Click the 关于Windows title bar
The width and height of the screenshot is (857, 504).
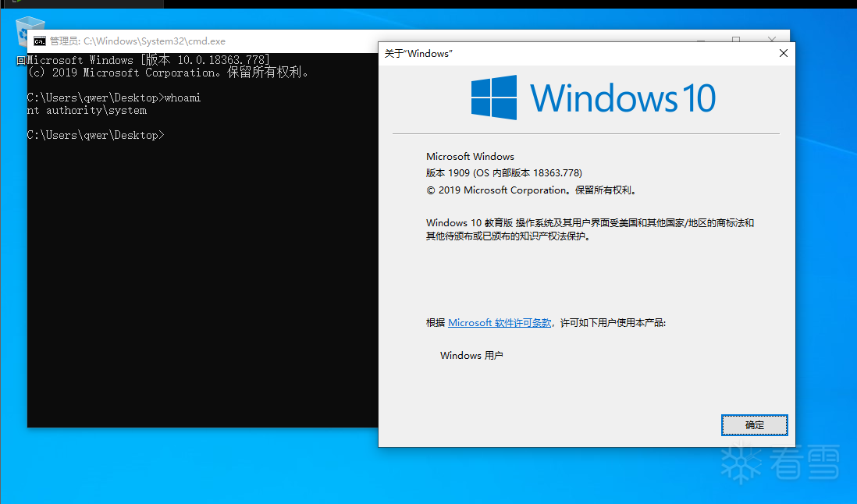pyautogui.click(x=546, y=53)
